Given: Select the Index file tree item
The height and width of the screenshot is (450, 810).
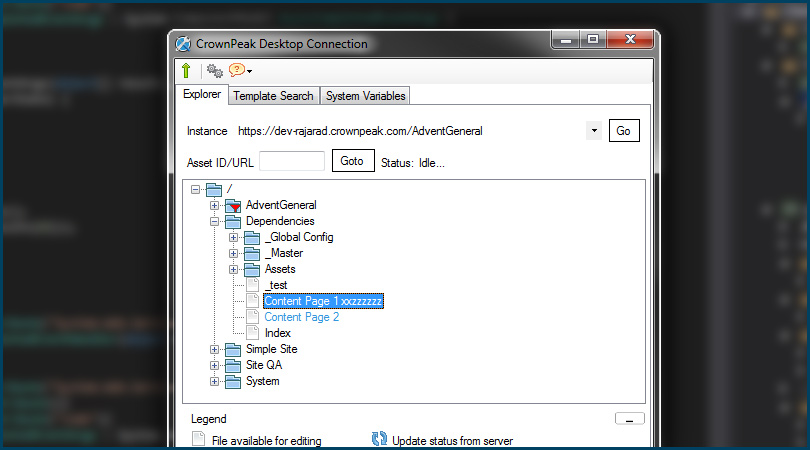Looking at the screenshot, I should [278, 333].
